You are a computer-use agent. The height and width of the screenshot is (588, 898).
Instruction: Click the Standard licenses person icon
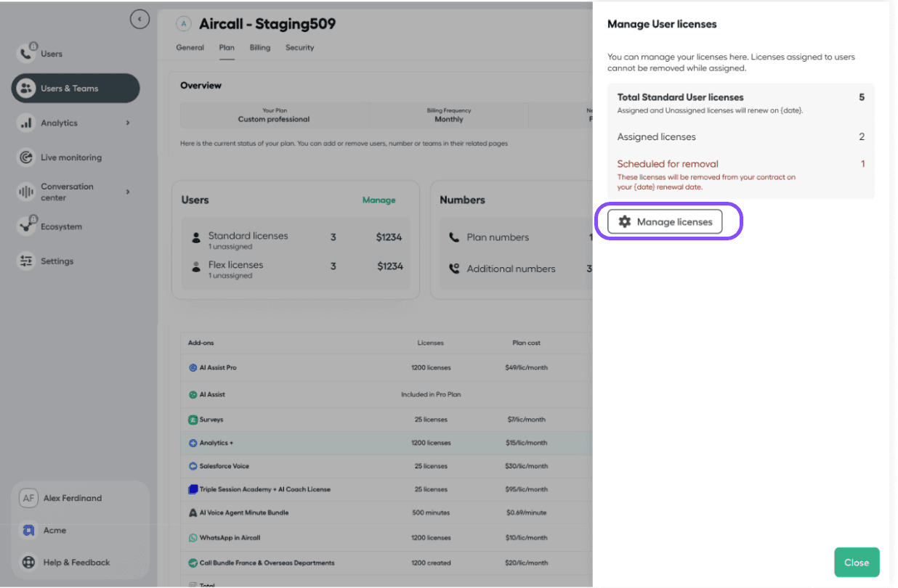click(x=196, y=237)
